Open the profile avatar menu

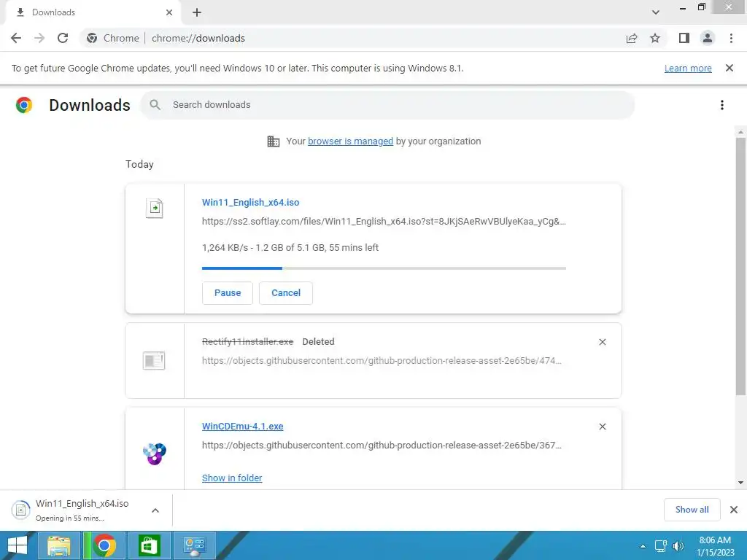pos(708,38)
